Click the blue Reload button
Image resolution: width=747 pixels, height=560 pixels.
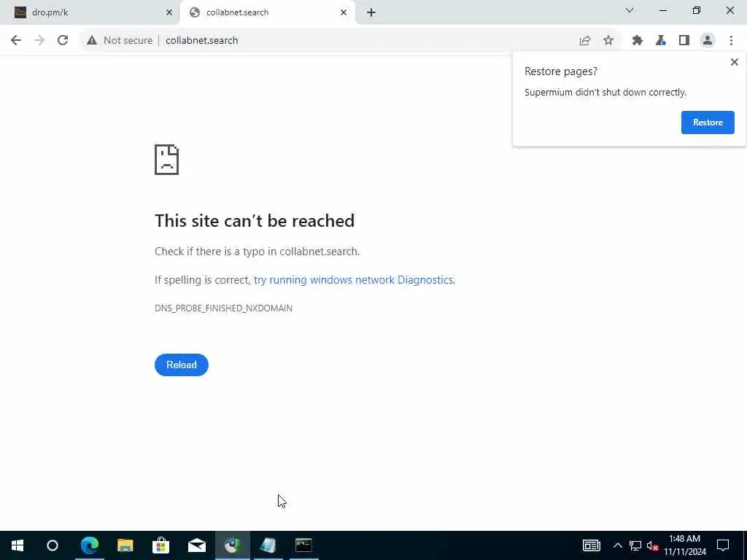[x=182, y=365]
